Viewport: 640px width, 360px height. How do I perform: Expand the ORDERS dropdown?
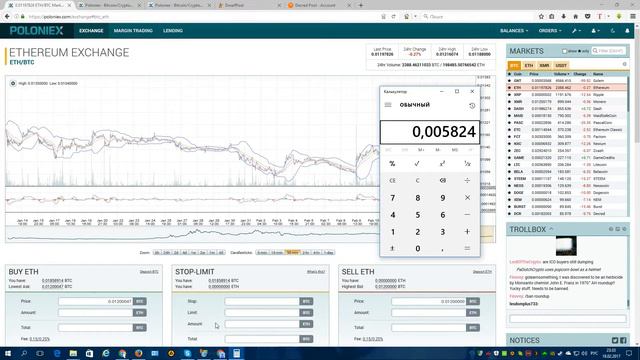[549, 31]
